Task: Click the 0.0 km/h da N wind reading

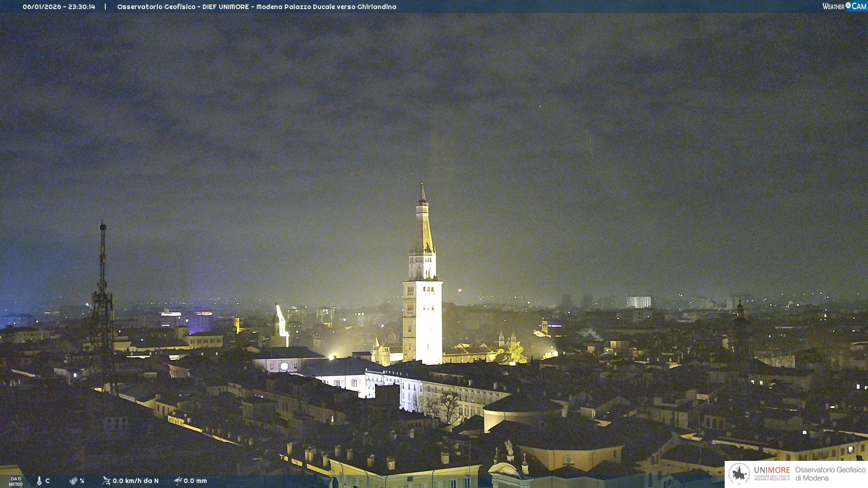Action: 136,481
